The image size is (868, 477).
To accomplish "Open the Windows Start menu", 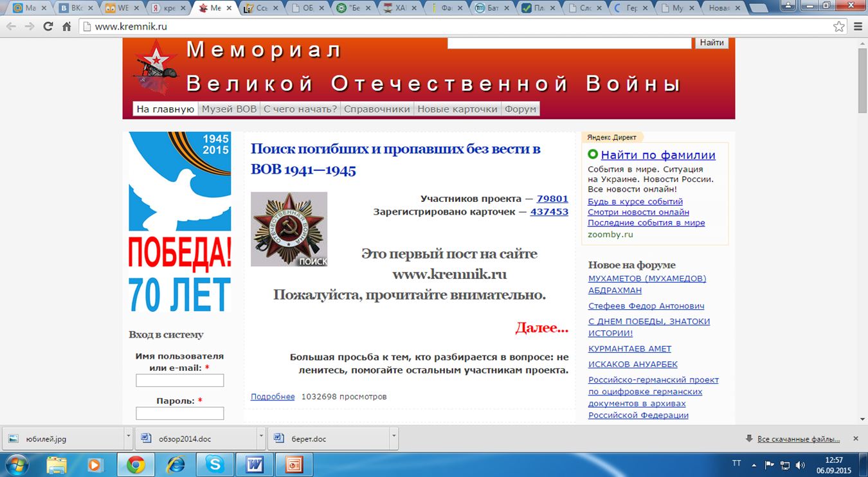I will [17, 464].
